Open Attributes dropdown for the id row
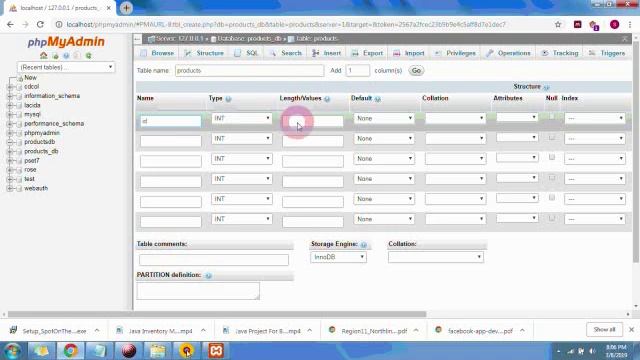640x360 pixels. click(517, 118)
